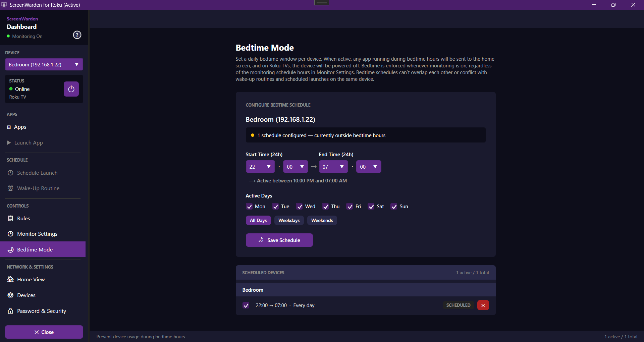
Task: Open Wake-Up Routine page
Action: [x=43, y=188]
